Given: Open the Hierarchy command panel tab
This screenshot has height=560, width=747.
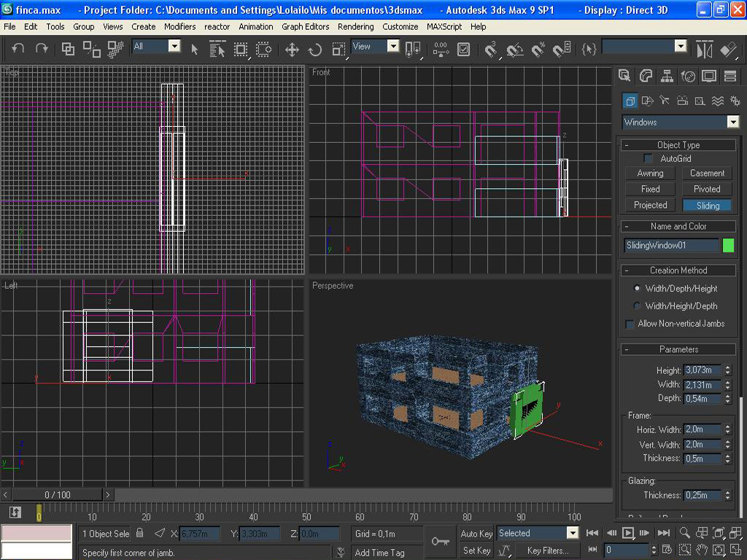Looking at the screenshot, I should click(667, 76).
